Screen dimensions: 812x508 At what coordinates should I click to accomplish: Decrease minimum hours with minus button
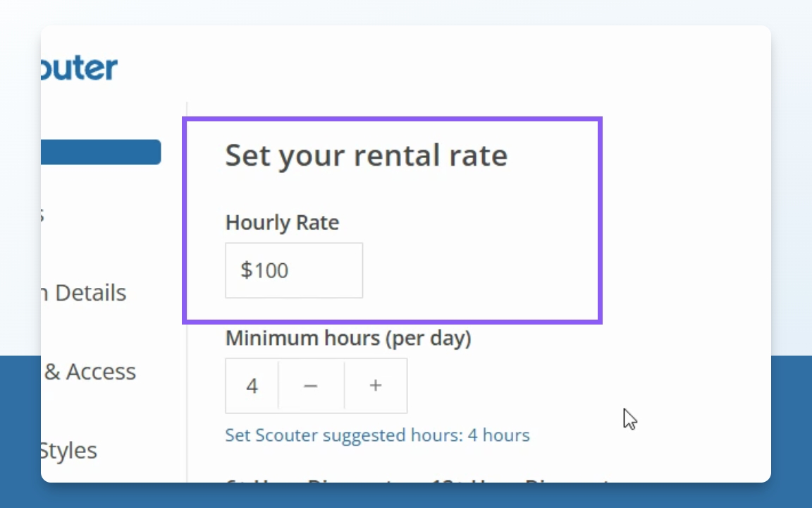point(311,385)
